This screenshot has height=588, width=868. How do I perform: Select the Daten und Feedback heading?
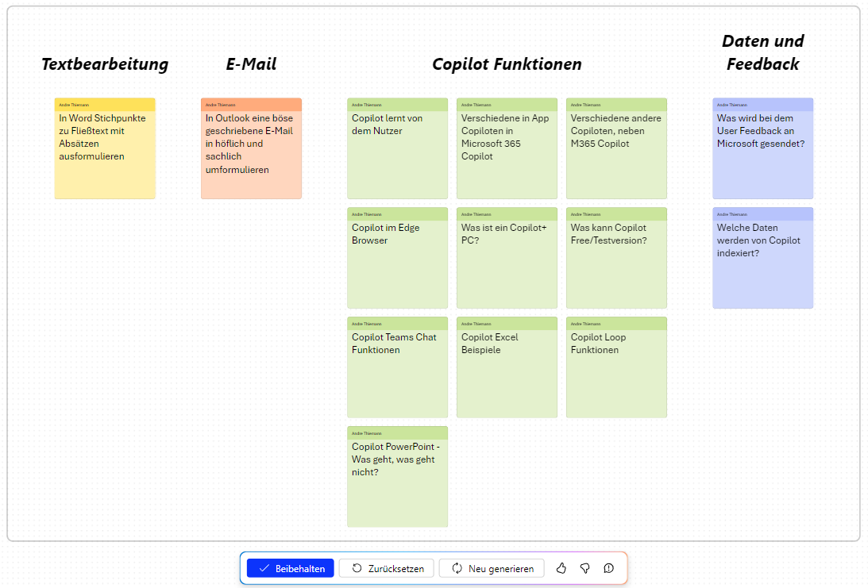click(x=762, y=52)
